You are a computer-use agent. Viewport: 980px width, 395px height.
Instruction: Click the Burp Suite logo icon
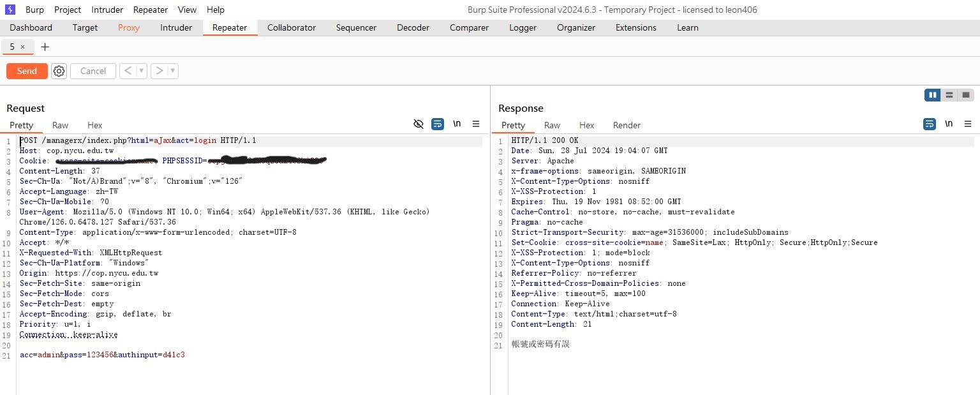click(x=10, y=10)
